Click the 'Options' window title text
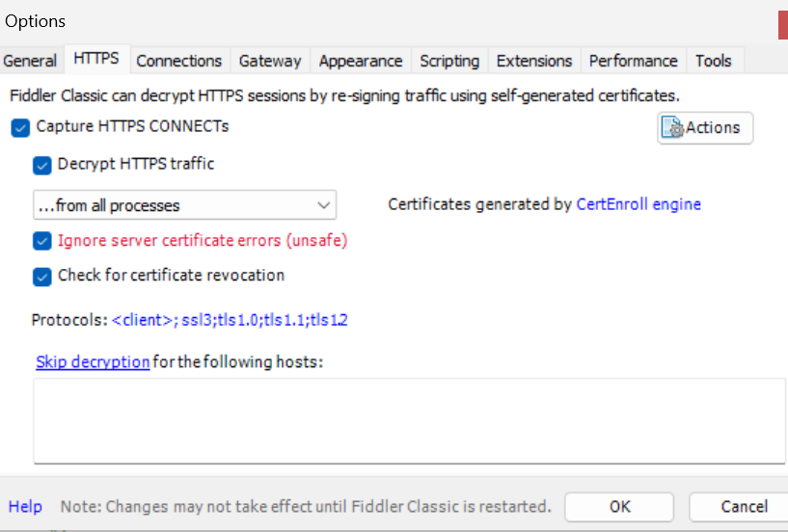 coord(35,21)
